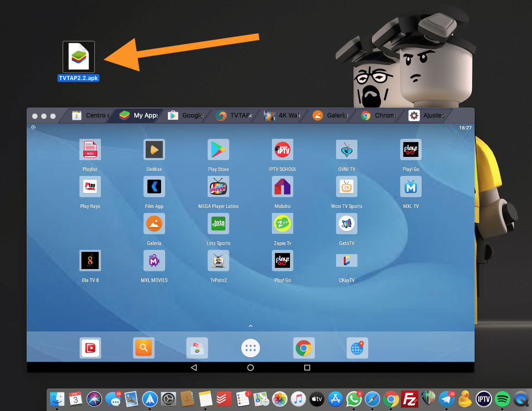The width and height of the screenshot is (532, 411).
Task: Start the OVNI TV app
Action: pos(347,149)
